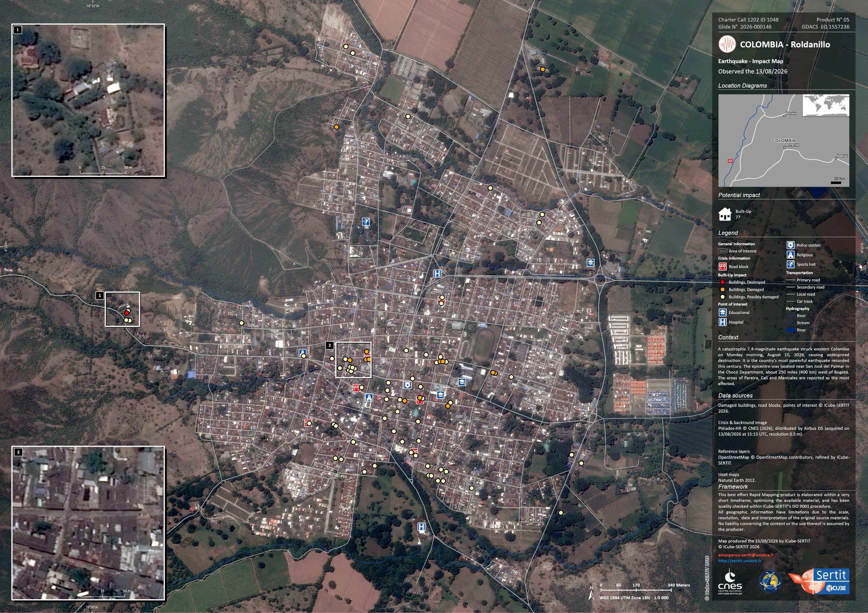This screenshot has width=868, height=613.
Task: Click the north arrow symbol
Action: coord(591,594)
